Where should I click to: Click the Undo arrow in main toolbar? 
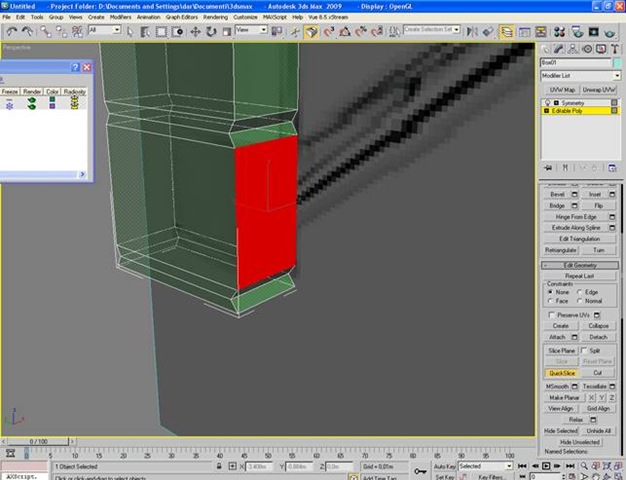click(11, 31)
